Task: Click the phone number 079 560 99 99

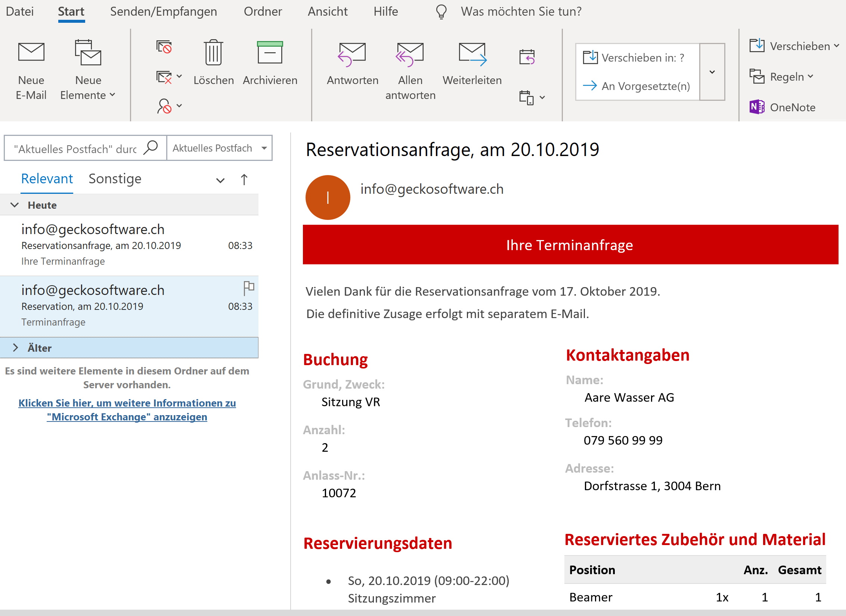Action: pos(623,441)
